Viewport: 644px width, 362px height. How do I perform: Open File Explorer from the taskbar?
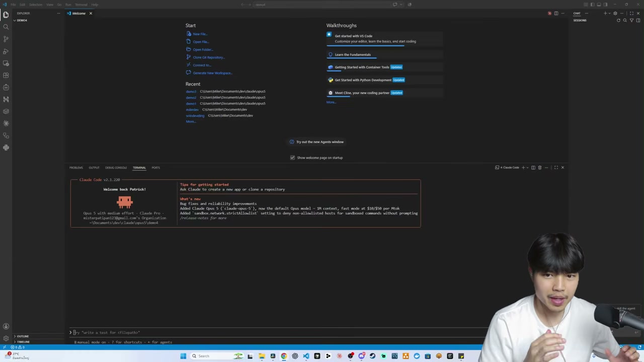[x=262, y=356]
